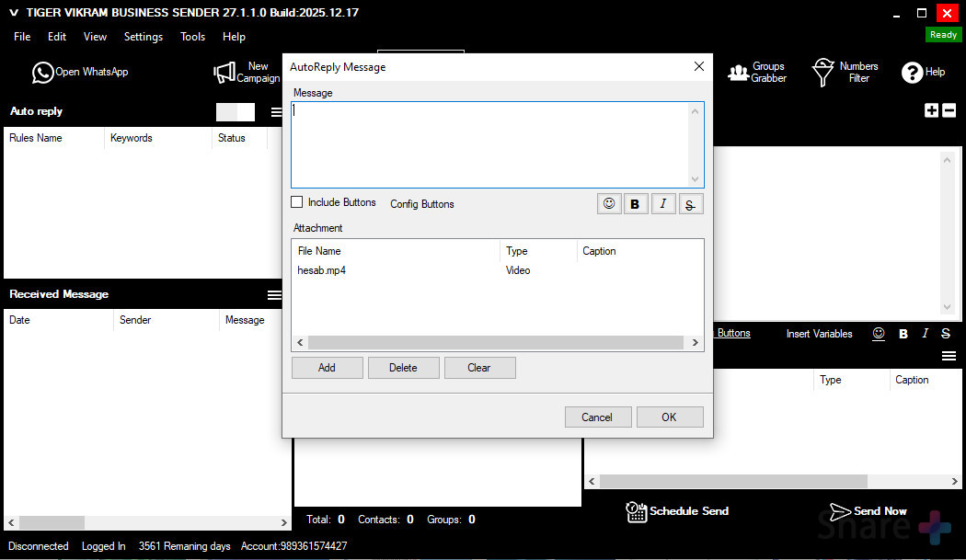Open the Tools menu
The image size is (966, 560).
coord(193,37)
